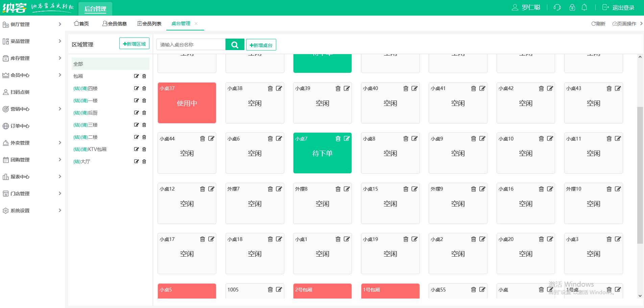The image size is (644, 308).
Task: Open edit for table 小桌40
Action: point(414,88)
